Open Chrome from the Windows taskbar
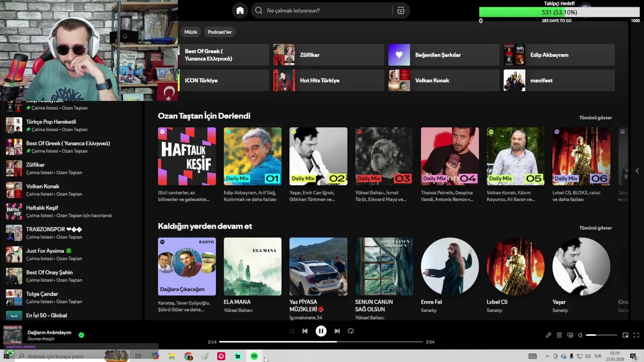Image resolution: width=644 pixels, height=362 pixels. tap(188, 356)
